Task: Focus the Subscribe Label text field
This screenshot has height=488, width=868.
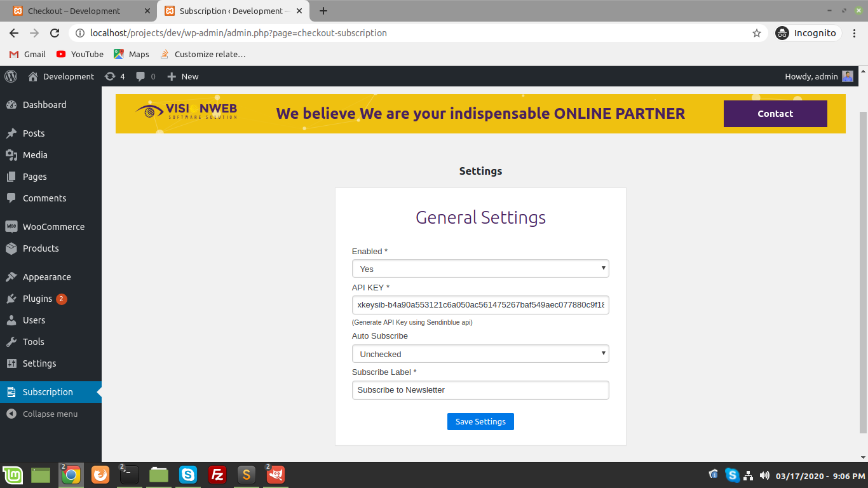Action: (480, 390)
